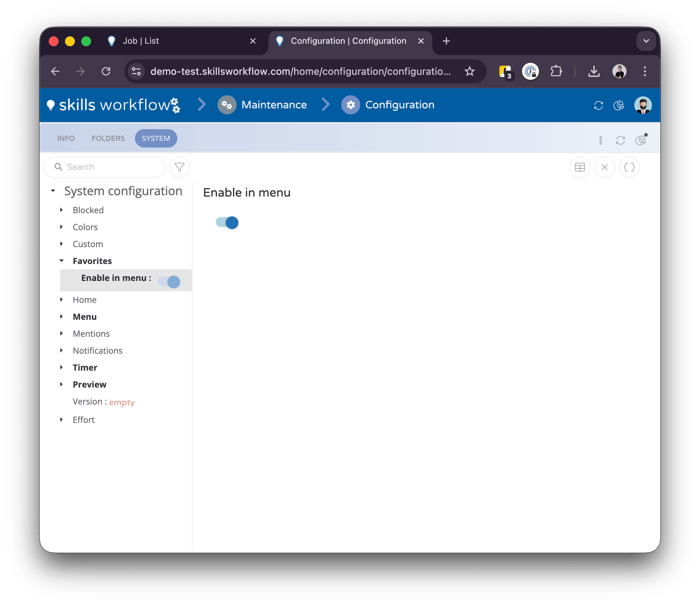Screen dimensions: 700x605
Task: Switch to the FOLDERS tab
Action: point(108,138)
